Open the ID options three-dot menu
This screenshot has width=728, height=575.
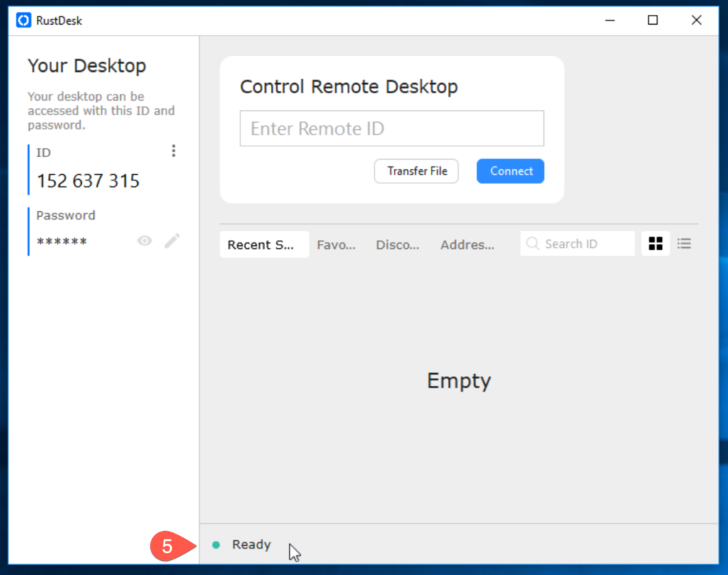[173, 151]
